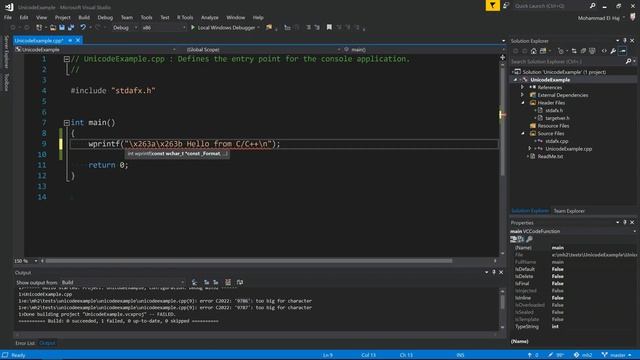Viewport: 640px width, 360px height.
Task: Open the main() member dropdown
Action: coord(424,49)
